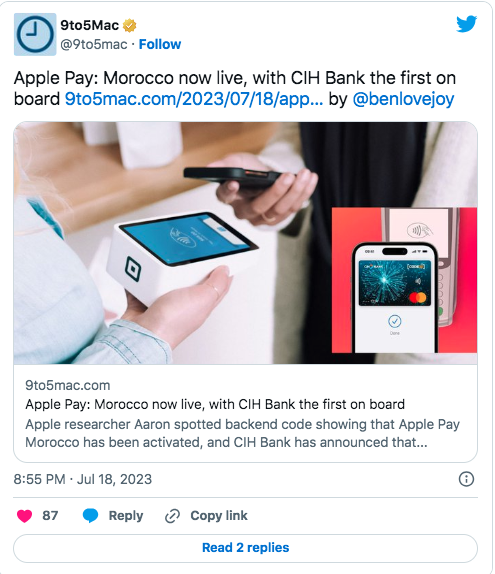Click the Twitter bird logo
The width and height of the screenshot is (495, 574).
point(466,23)
